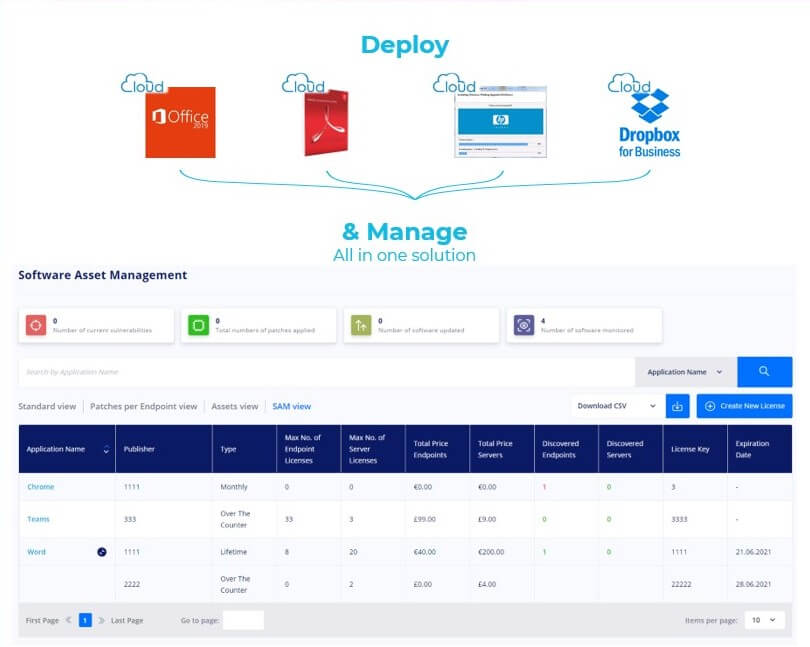
Task: Click the 28.06.2021 expiration date
Action: coord(753,584)
